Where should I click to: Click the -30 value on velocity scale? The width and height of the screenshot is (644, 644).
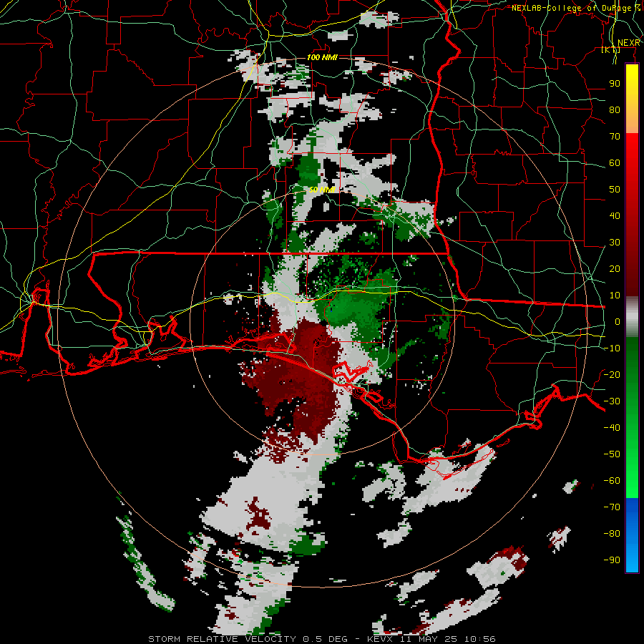coord(612,401)
